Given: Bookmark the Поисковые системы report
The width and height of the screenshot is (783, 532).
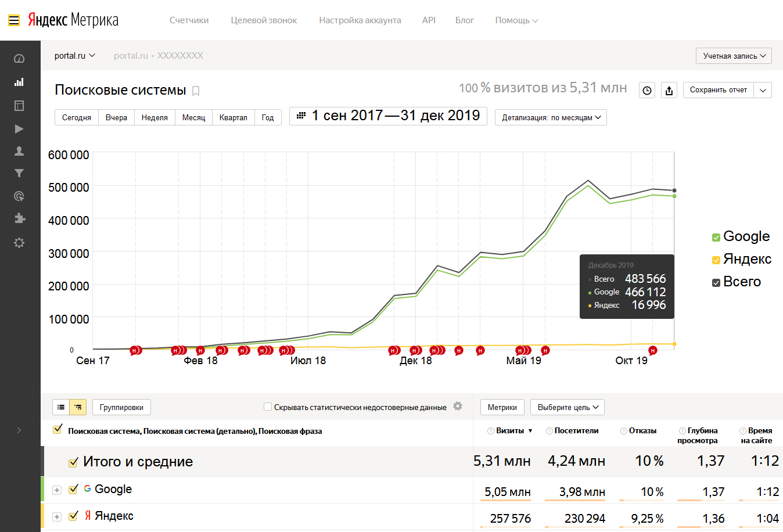Looking at the screenshot, I should [196, 91].
